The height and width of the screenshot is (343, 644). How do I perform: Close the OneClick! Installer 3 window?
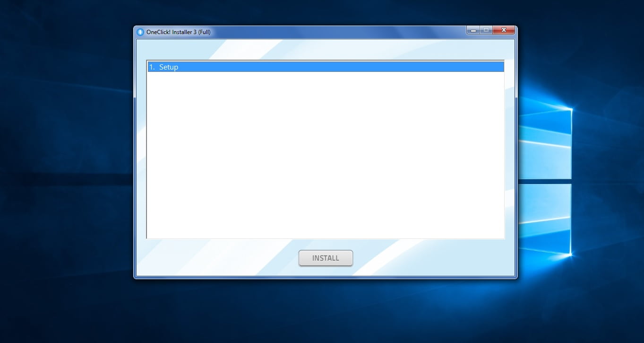[x=504, y=31]
